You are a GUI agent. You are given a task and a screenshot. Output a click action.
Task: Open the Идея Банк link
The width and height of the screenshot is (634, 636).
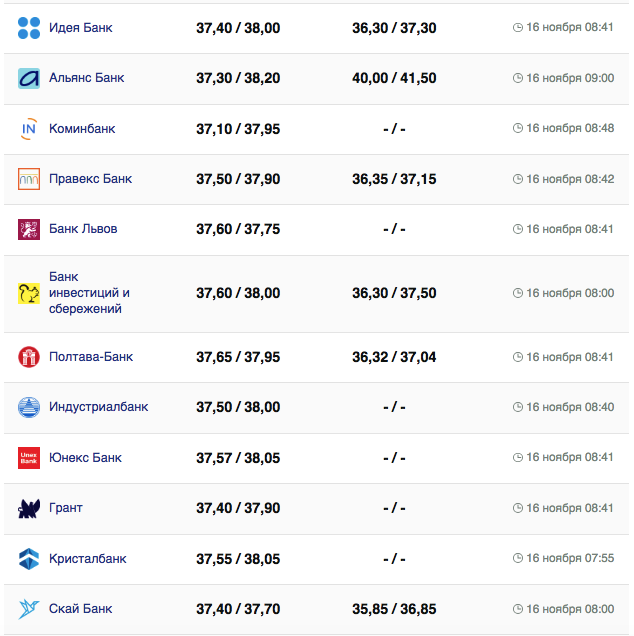[80, 28]
